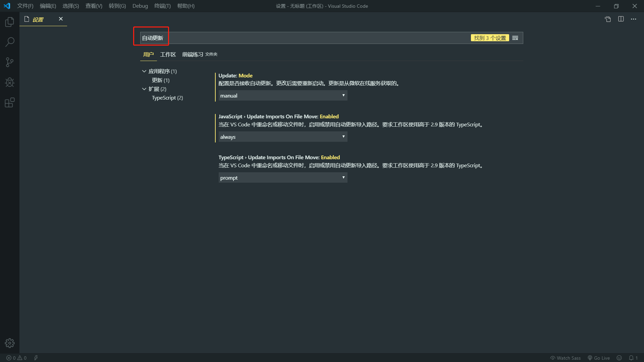Open the 帮助(H) menu
Screen dimensions: 644x362
click(x=185, y=6)
